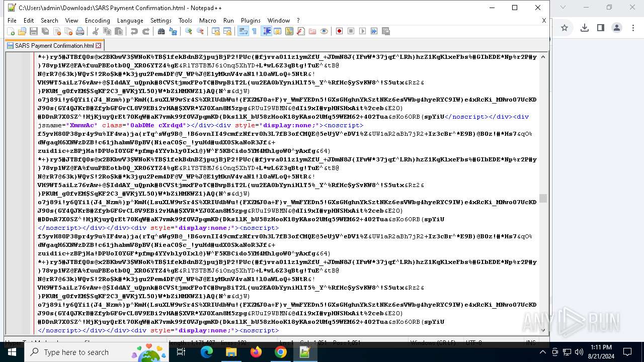Open the Encoding menu

pos(98,21)
